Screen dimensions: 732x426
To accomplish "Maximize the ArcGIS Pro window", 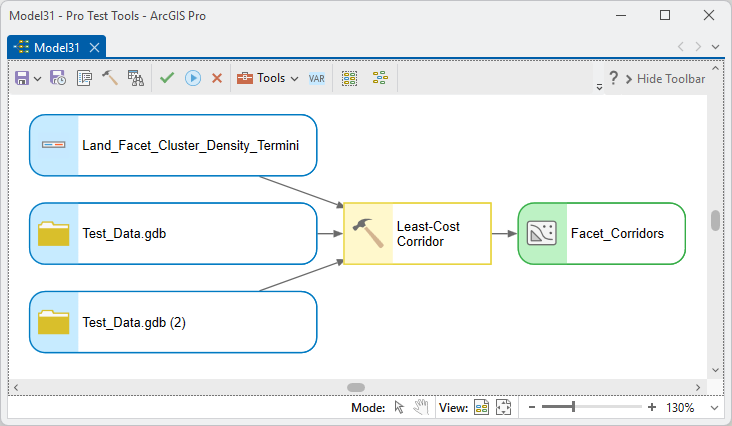I will point(665,15).
